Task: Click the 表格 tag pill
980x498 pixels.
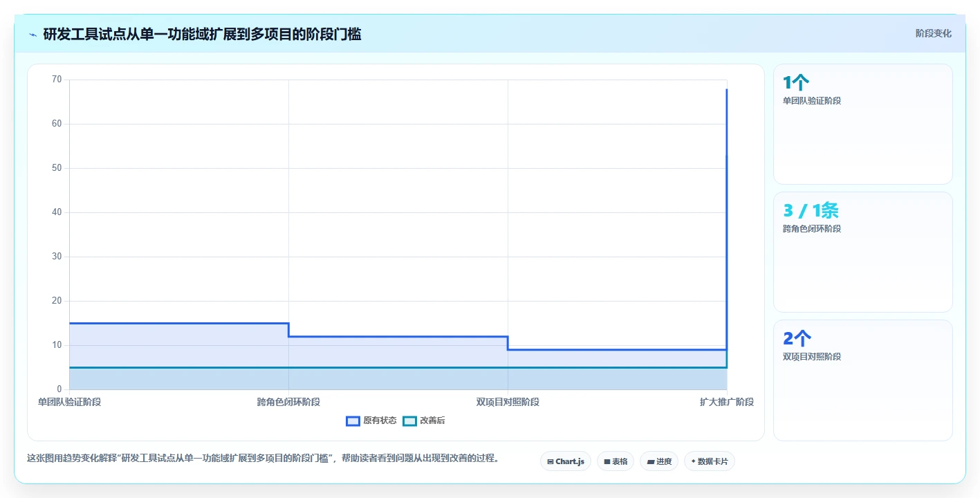Action: pyautogui.click(x=616, y=461)
